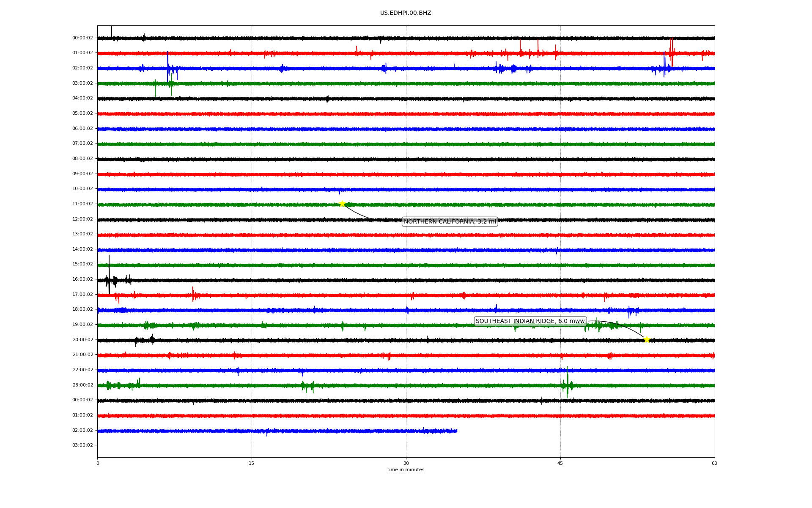Screen dimensions: 812x508
Task: Click the 0 tick on the x-axis
Action: pos(98,463)
